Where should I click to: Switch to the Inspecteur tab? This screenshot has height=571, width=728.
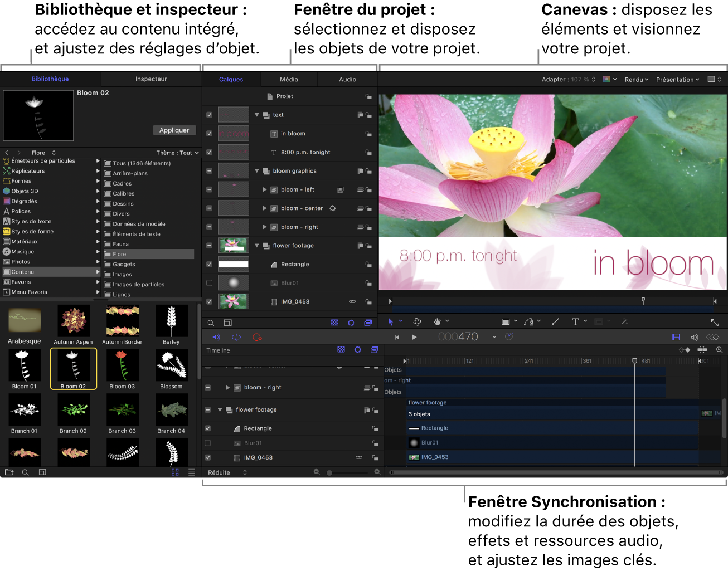tap(151, 79)
